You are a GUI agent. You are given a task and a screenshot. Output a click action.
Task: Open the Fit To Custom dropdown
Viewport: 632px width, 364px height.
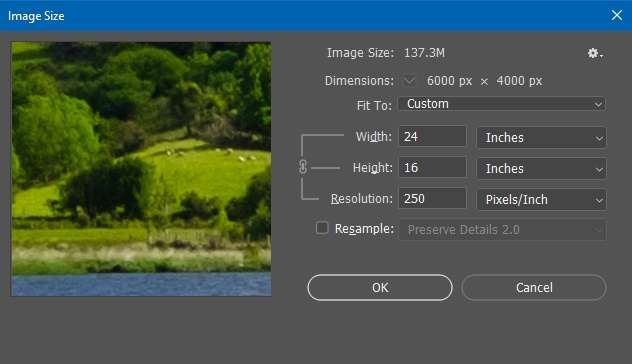point(502,104)
